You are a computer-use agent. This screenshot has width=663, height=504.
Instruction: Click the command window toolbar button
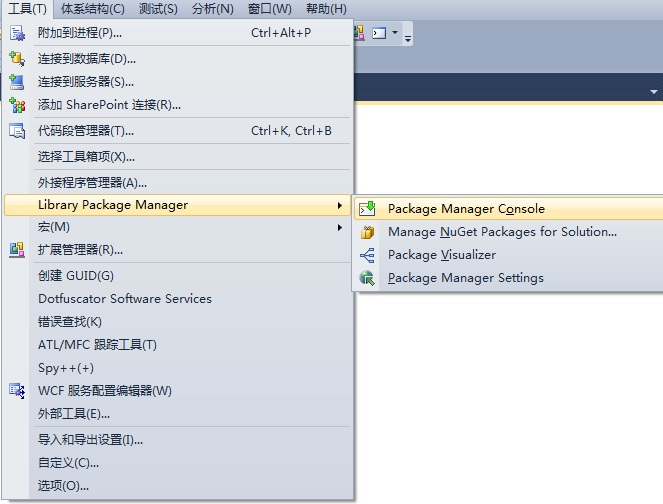[379, 33]
